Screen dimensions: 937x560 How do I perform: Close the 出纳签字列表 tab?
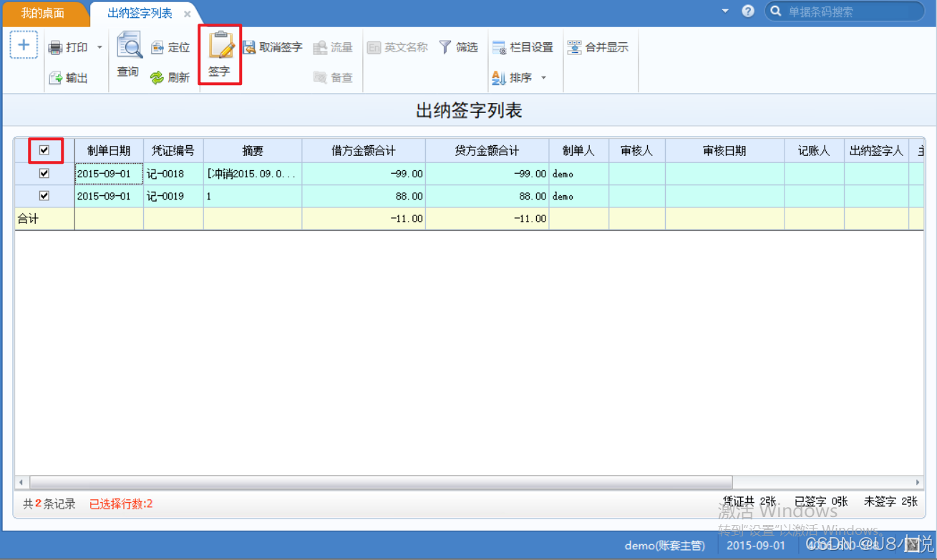188,14
